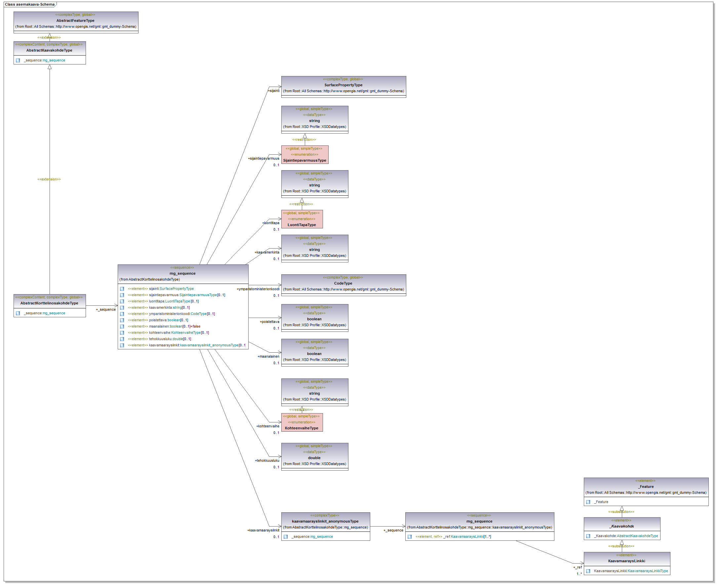Select the CodeType complexType class box
The height and width of the screenshot is (588, 722).
tap(343, 284)
